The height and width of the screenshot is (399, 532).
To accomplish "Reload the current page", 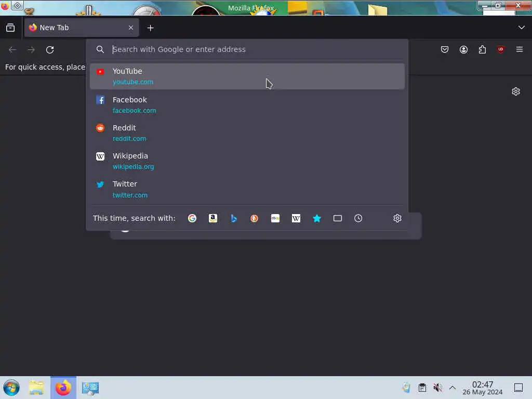I will tap(50, 50).
